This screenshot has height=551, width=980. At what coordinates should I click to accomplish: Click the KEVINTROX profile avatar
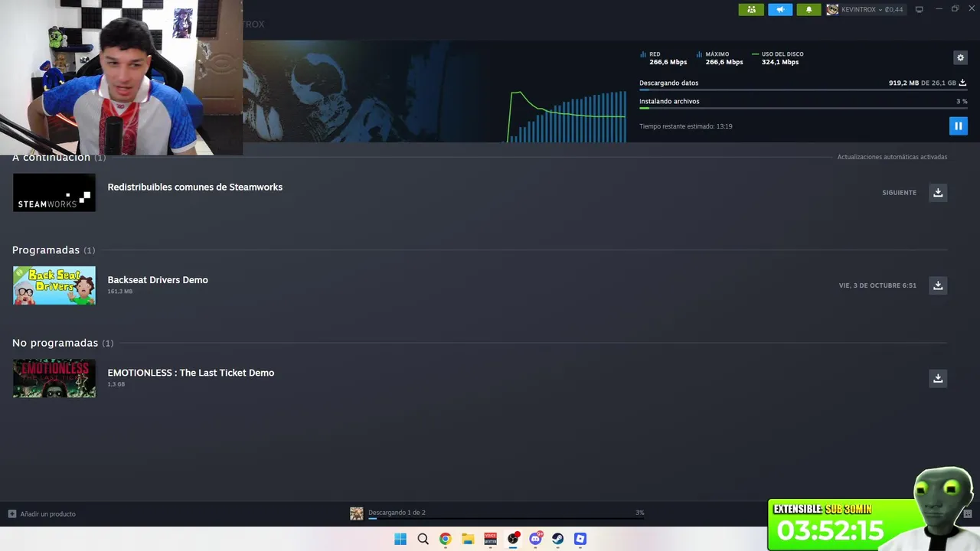pyautogui.click(x=832, y=9)
